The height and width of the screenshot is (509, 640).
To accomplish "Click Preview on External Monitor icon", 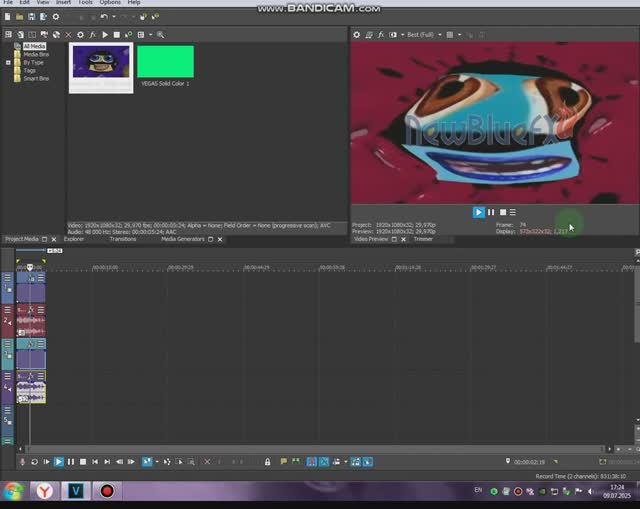I will [369, 35].
